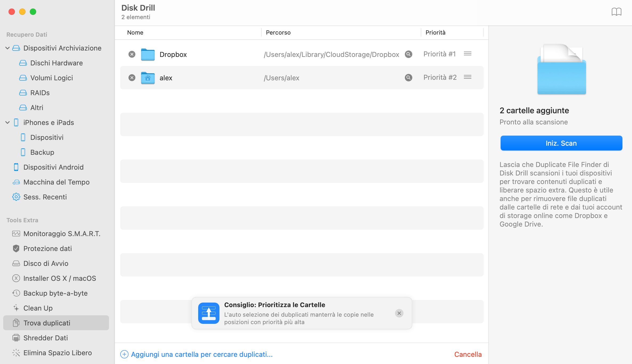Viewport: 632px width, 364px height.
Task: Click the S.M.A.R.T. monitor icon
Action: pos(16,234)
